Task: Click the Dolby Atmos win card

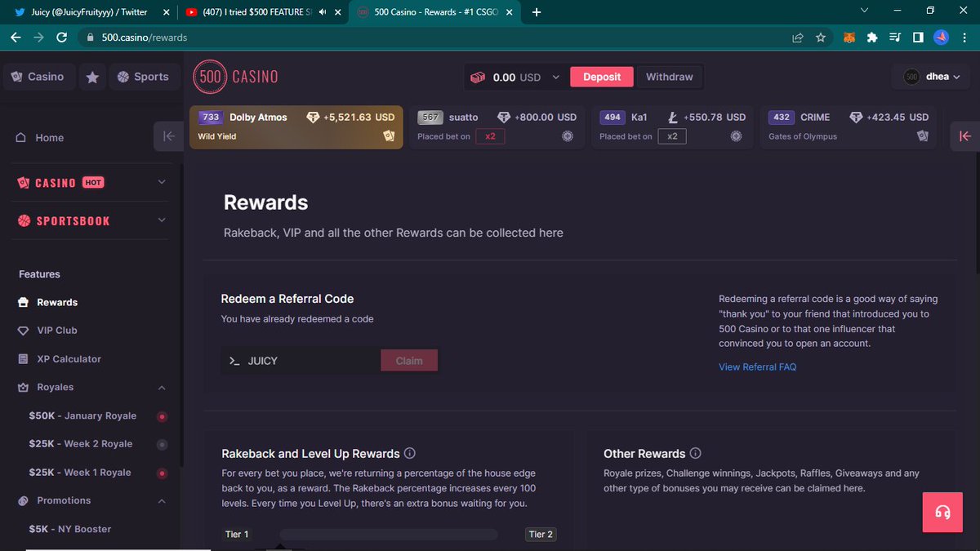Action: 296,127
